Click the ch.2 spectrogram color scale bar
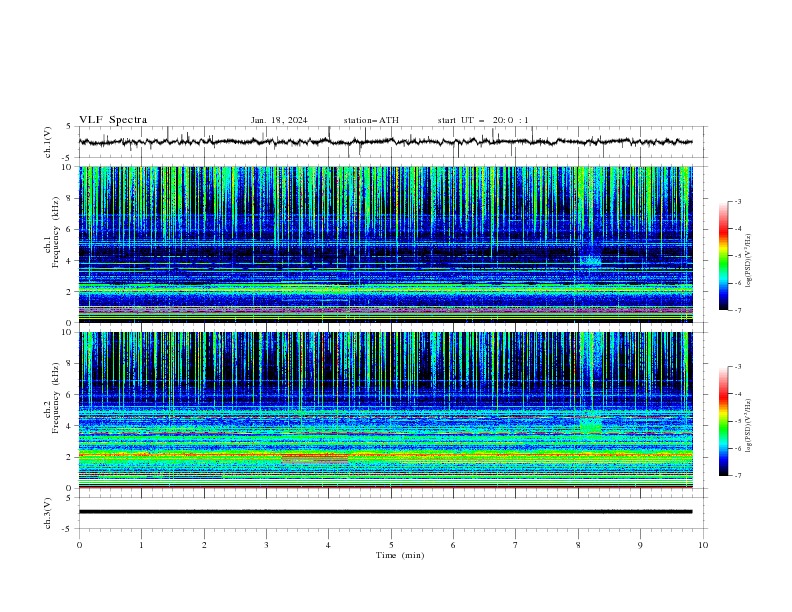792x612 pixels. pos(723,421)
